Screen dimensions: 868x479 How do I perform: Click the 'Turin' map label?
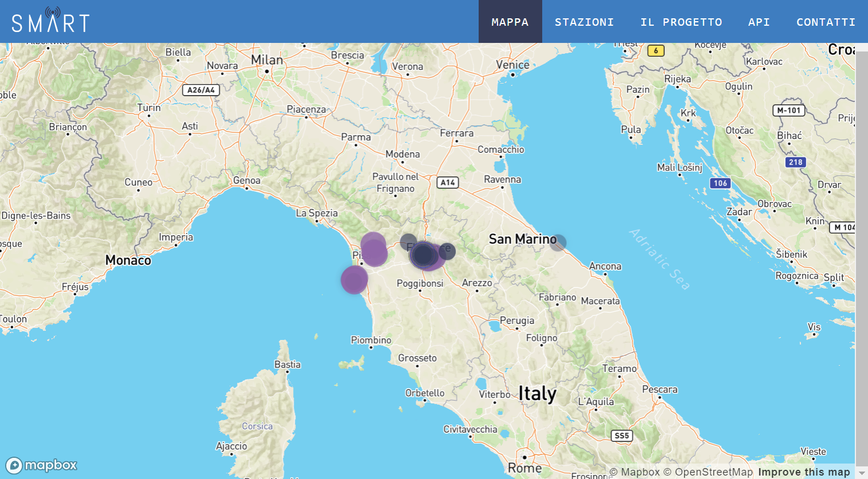(149, 108)
